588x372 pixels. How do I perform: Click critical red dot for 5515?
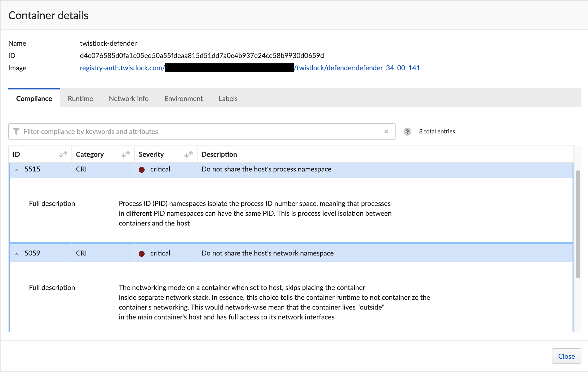click(x=142, y=170)
